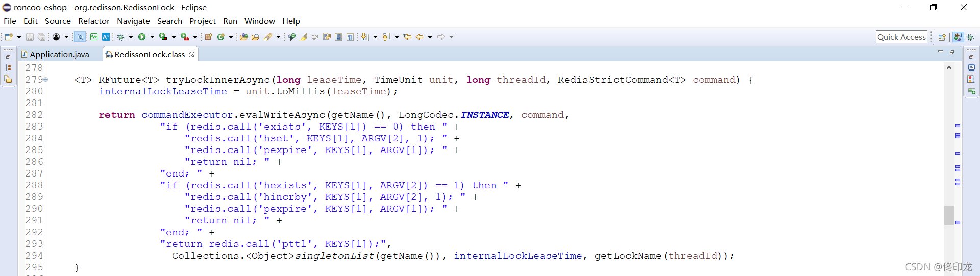Click the editor scrollbar up arrow
980x276 pixels.
point(949,67)
